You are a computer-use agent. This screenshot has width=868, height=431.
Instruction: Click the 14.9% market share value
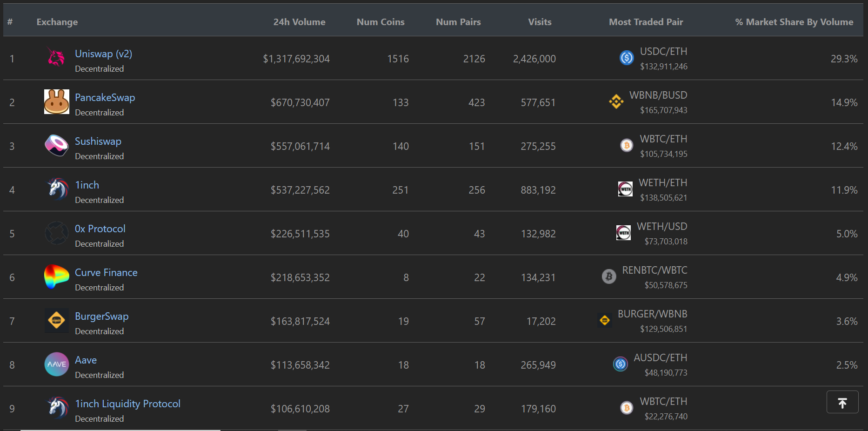(x=844, y=102)
